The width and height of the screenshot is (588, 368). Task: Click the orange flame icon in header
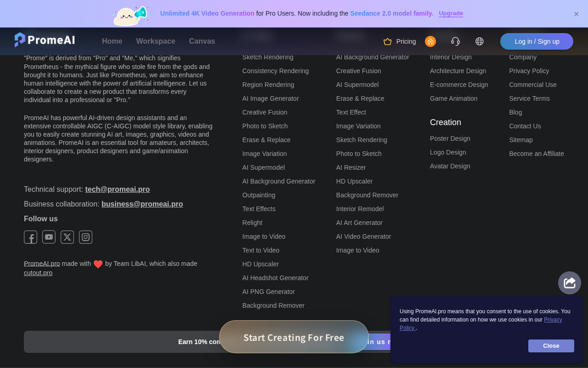(x=430, y=41)
